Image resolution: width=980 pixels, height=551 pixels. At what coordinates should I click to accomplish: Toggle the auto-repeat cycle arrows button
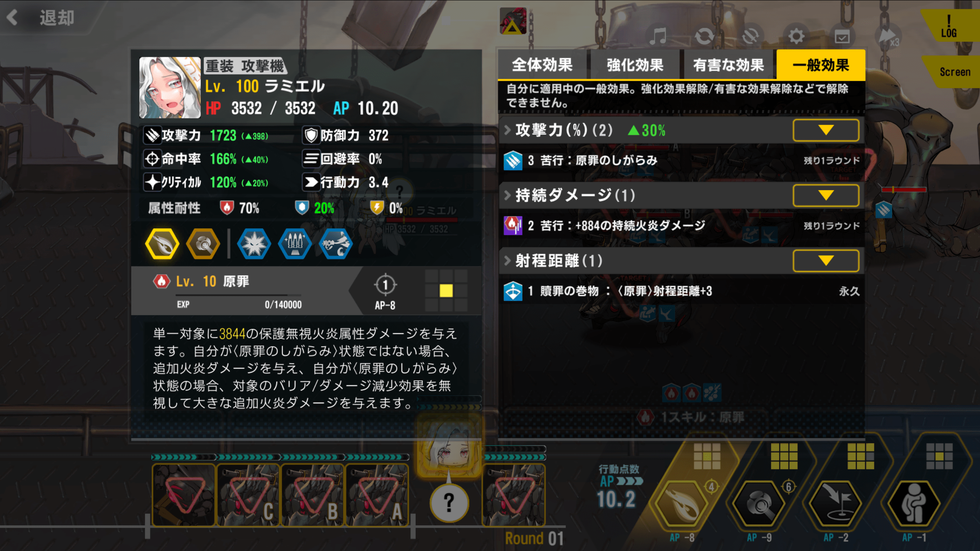tap(704, 36)
